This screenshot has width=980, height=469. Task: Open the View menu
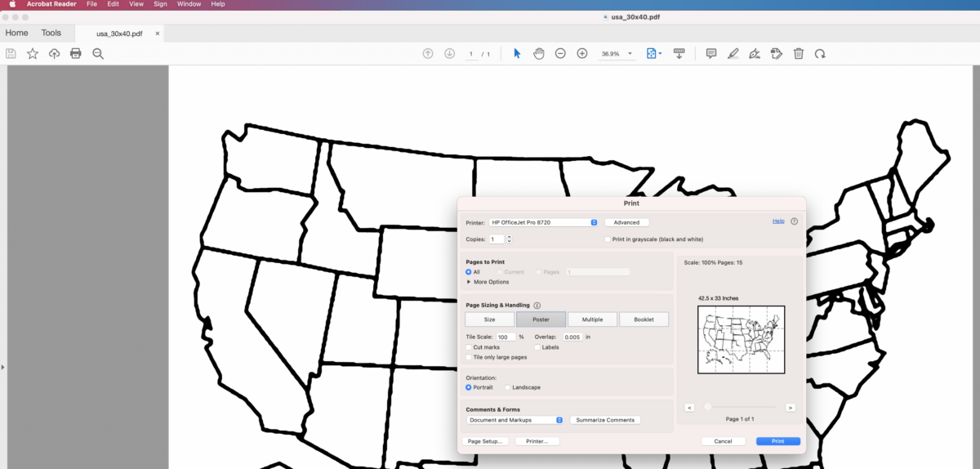coord(136,4)
